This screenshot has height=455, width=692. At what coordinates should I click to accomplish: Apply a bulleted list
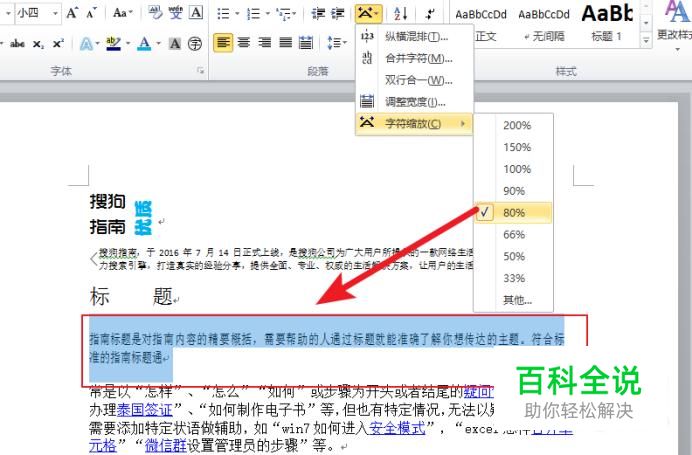click(223, 14)
